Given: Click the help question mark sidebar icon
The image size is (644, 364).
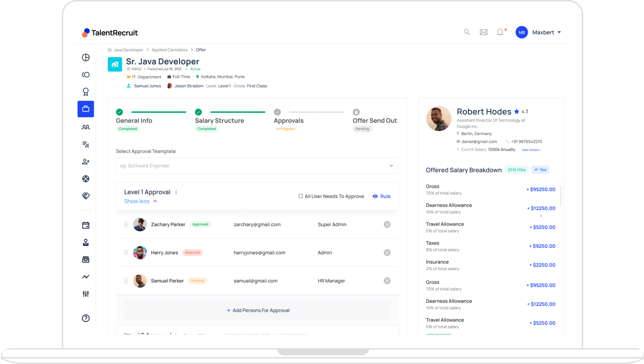Looking at the screenshot, I should (x=86, y=318).
